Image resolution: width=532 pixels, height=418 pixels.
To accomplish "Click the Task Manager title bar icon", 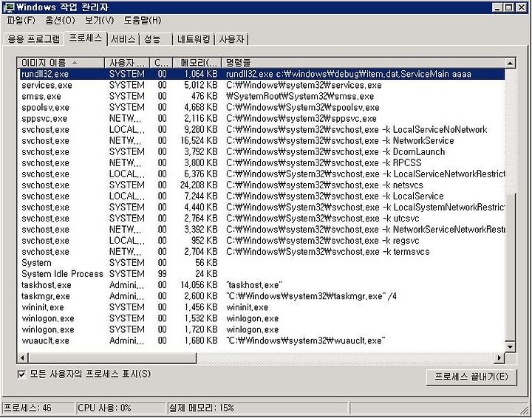I will point(9,7).
